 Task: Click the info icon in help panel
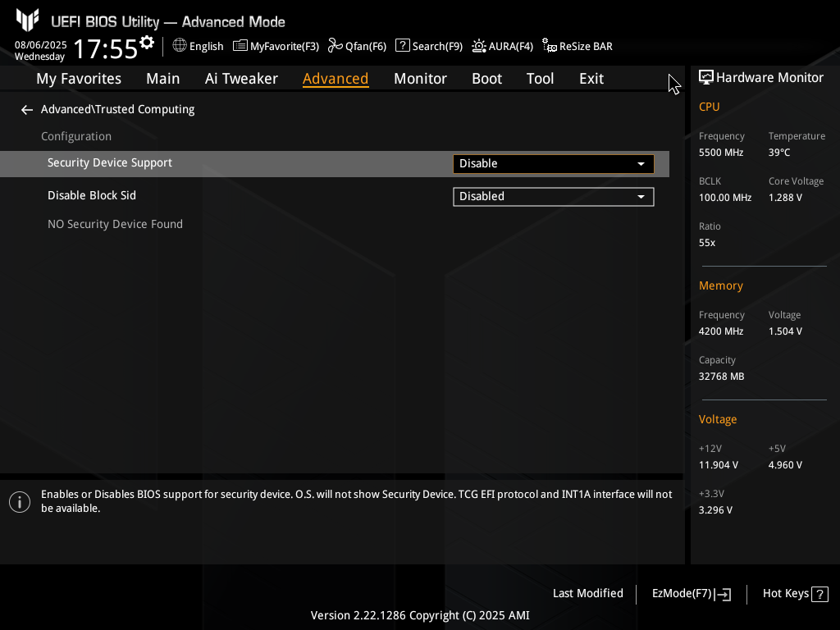pyautogui.click(x=20, y=502)
